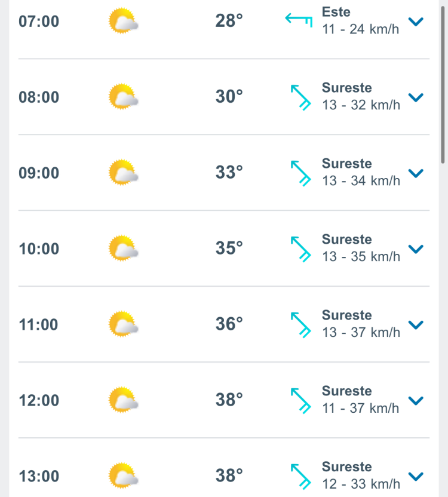Click the vertical scrollbar thumb

443,84
